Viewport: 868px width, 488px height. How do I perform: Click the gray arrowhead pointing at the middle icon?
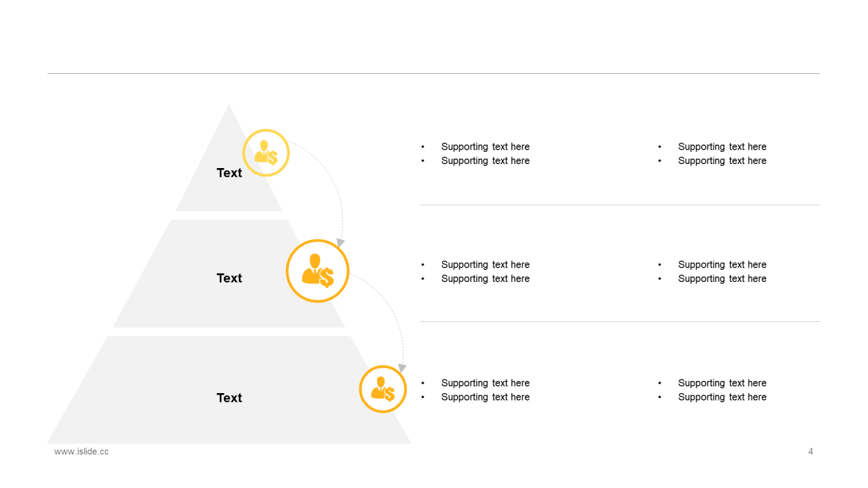point(340,242)
